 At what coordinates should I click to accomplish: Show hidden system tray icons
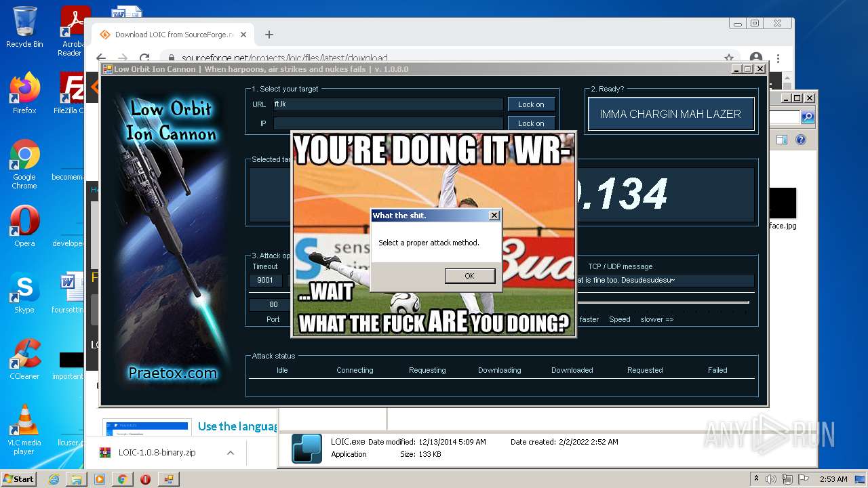(757, 479)
